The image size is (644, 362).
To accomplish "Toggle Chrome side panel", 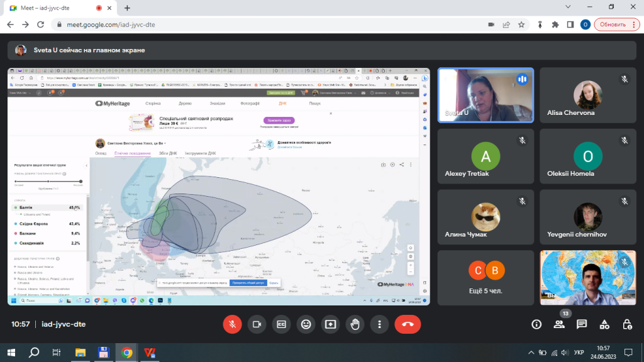I will [570, 25].
